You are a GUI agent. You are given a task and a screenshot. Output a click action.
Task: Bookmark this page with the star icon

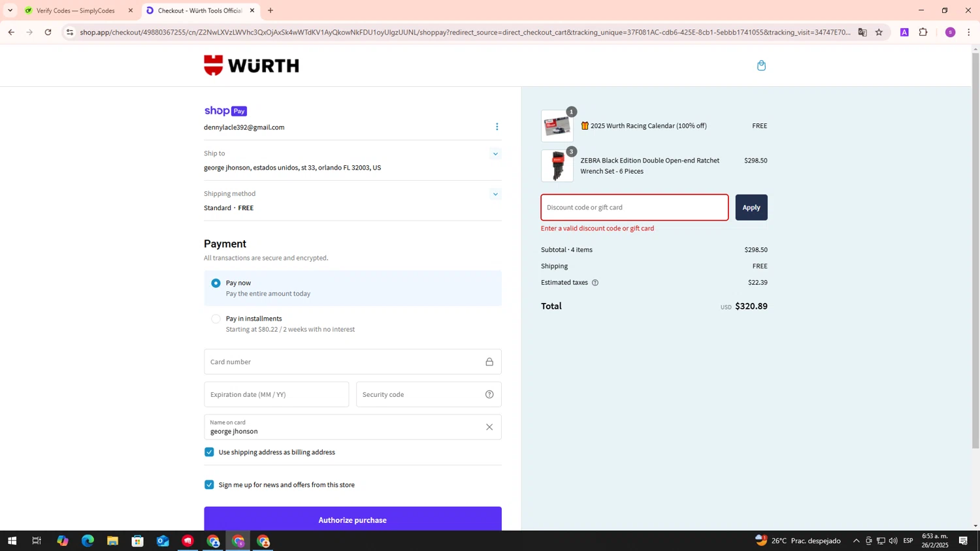coord(879,32)
